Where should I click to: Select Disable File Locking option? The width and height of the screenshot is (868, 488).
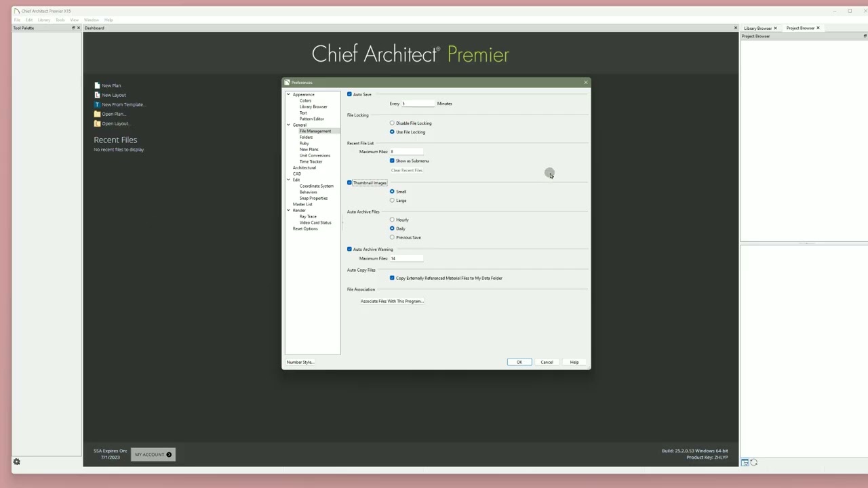tap(392, 123)
